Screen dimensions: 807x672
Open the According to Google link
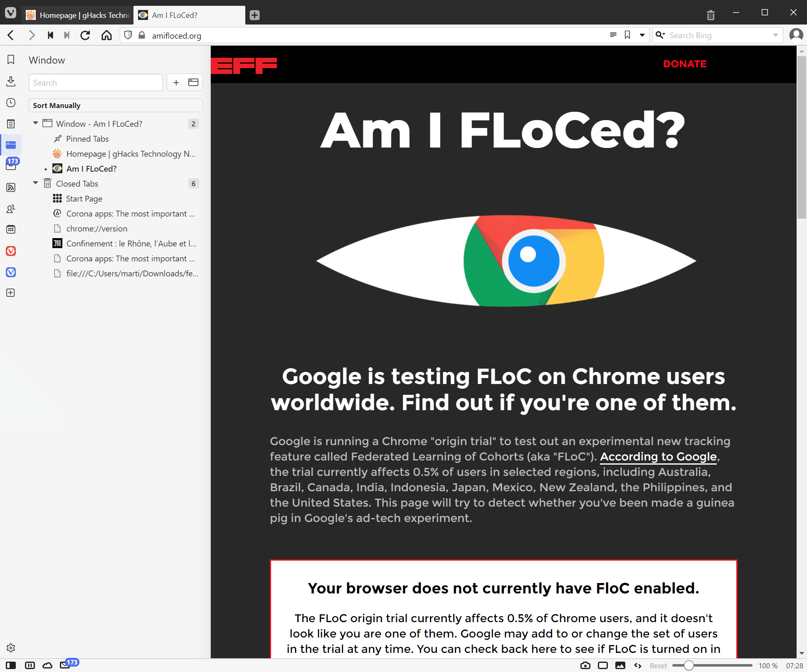click(658, 456)
